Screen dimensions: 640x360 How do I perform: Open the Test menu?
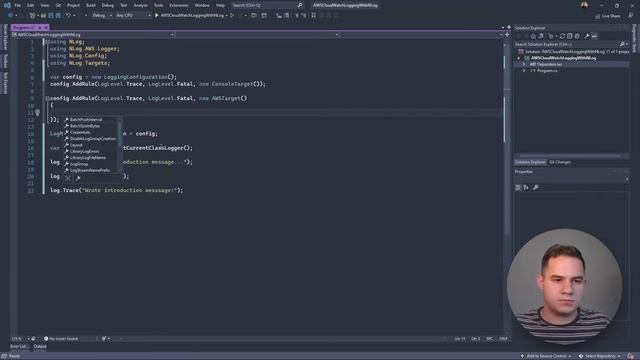pyautogui.click(x=124, y=5)
